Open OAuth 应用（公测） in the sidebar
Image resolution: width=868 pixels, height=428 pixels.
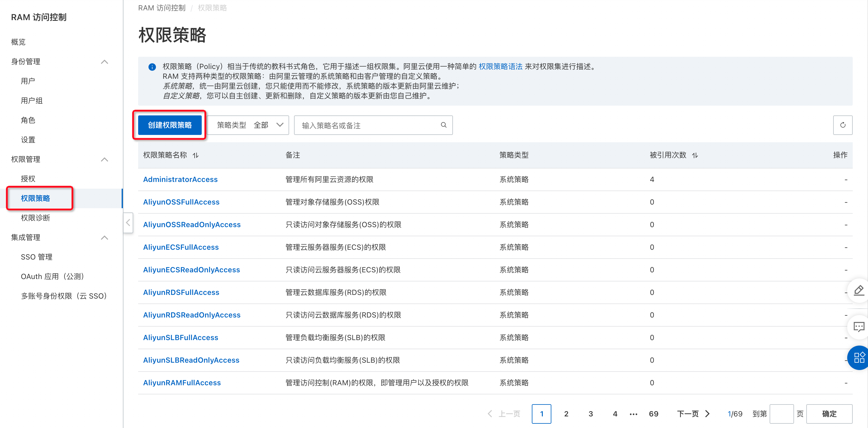tap(52, 276)
